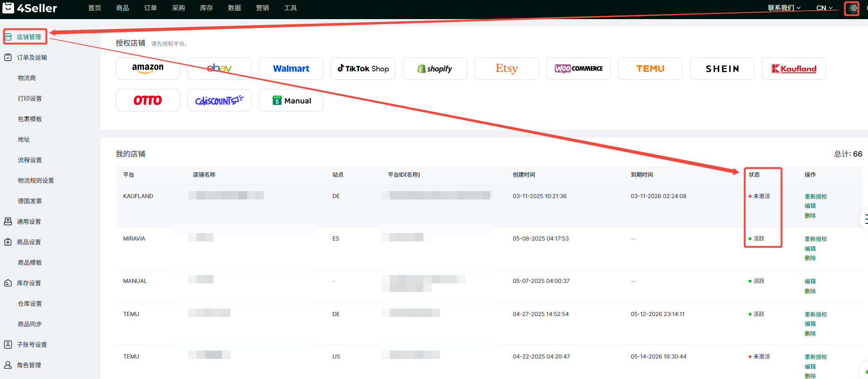Click the 订单及运输 sidebar icon
Image resolution: width=868 pixels, height=379 pixels.
[8, 57]
